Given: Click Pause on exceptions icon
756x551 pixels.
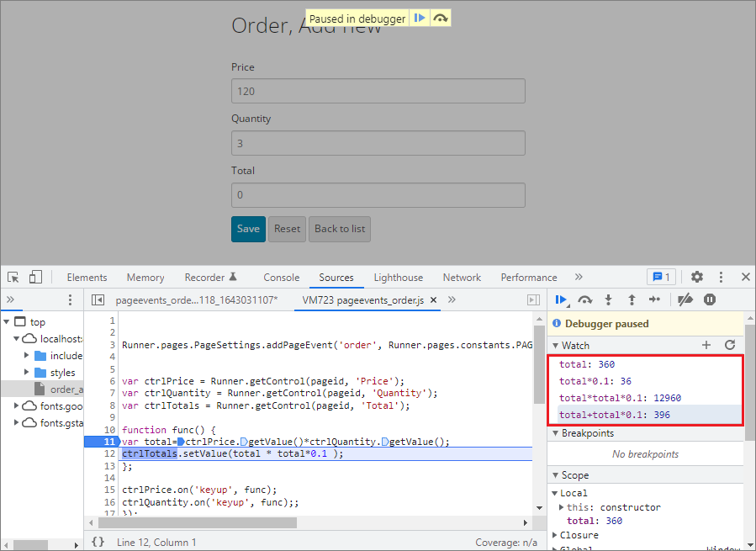Looking at the screenshot, I should [x=711, y=299].
